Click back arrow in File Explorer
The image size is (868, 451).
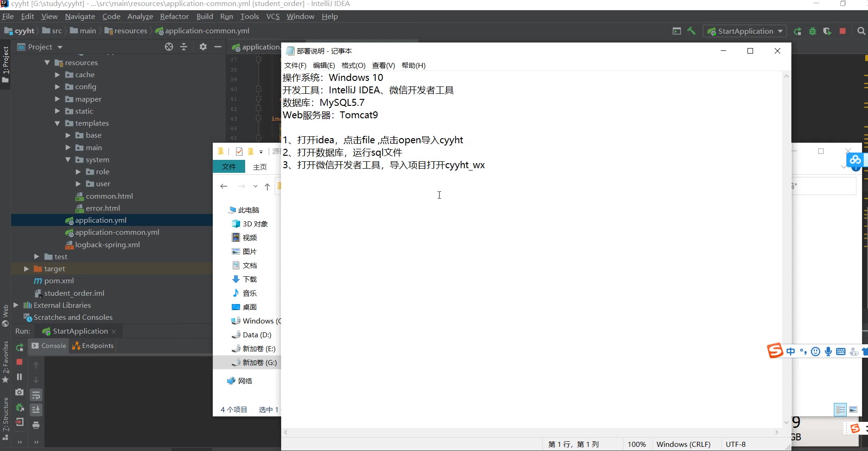click(224, 186)
